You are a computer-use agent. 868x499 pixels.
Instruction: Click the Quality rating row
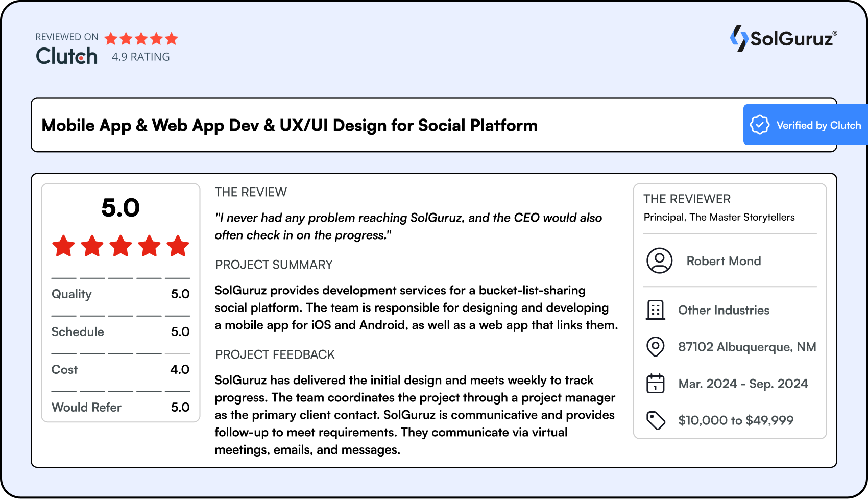120,294
